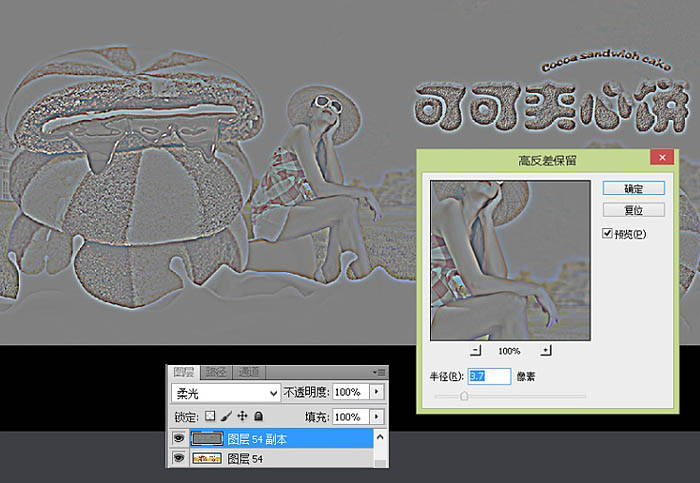Hide layer 图层 54 副本

click(x=179, y=438)
